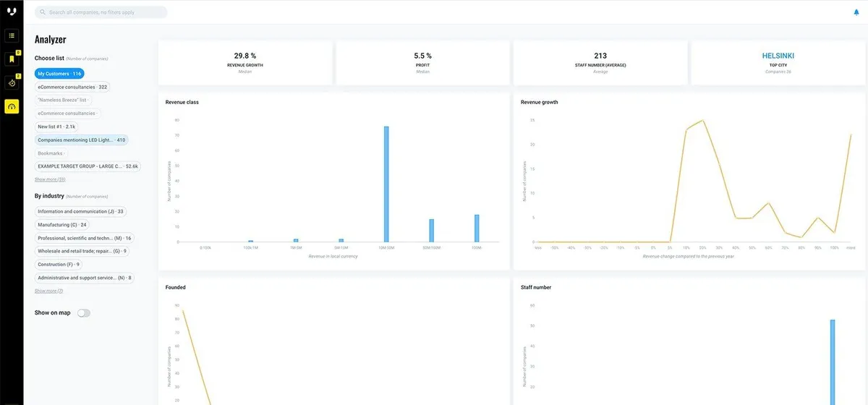The height and width of the screenshot is (405, 868).
Task: Click the 50M-100M revenue class bar
Action: 432,231
